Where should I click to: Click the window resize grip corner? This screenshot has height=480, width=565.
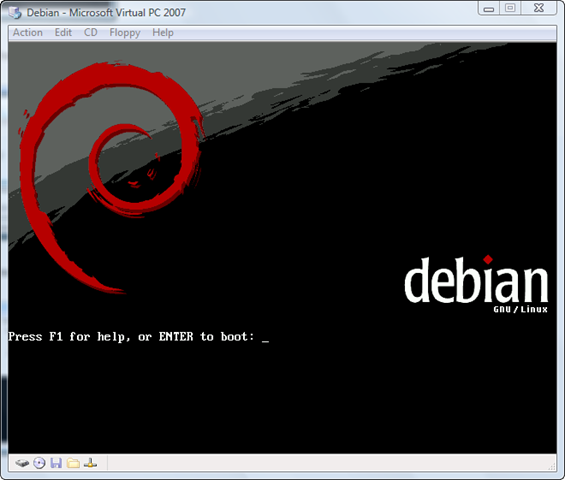[x=552, y=467]
